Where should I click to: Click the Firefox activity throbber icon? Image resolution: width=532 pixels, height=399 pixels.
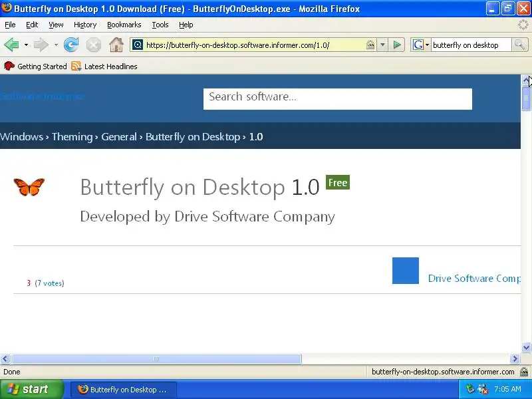pyautogui.click(x=523, y=25)
